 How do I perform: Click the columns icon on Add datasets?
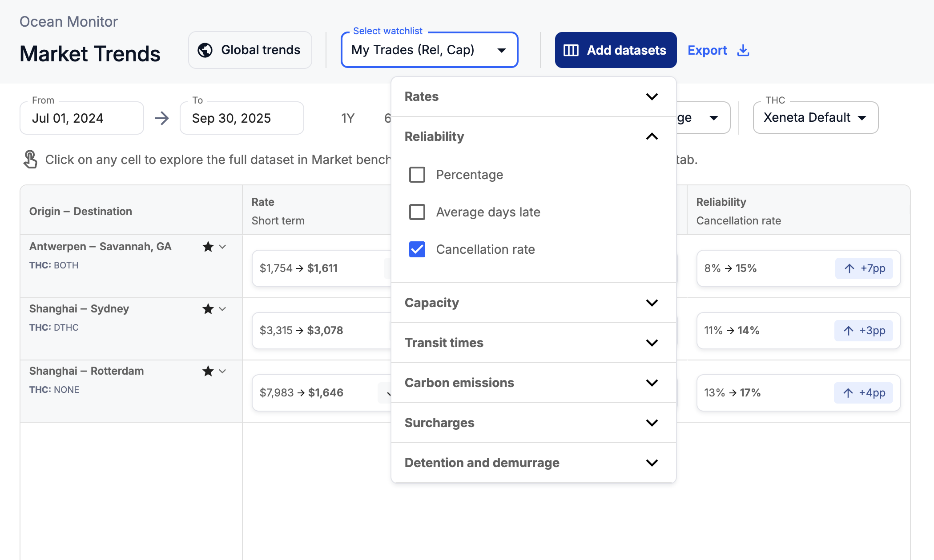(571, 50)
